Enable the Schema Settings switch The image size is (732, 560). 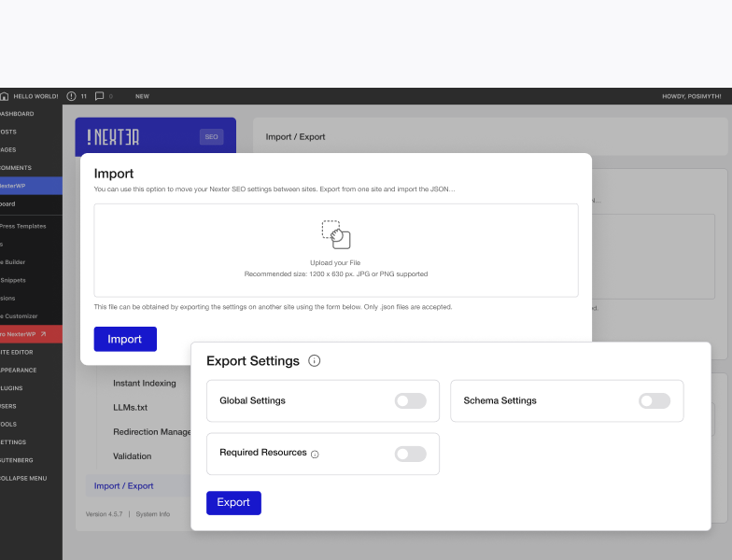coord(655,401)
